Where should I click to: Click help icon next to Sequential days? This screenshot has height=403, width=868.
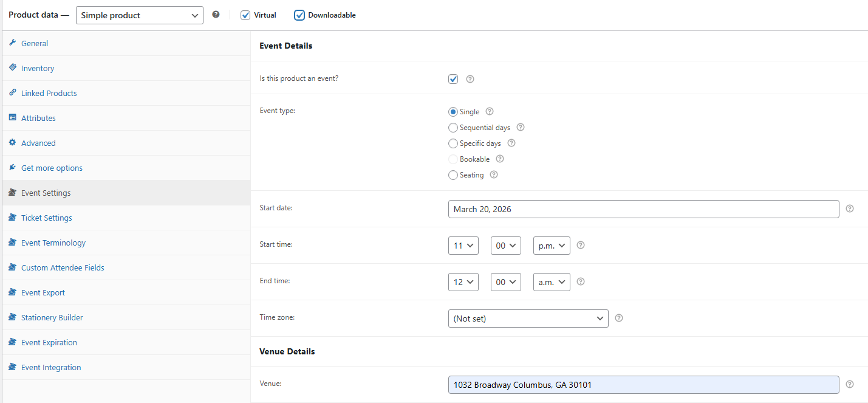pyautogui.click(x=520, y=128)
